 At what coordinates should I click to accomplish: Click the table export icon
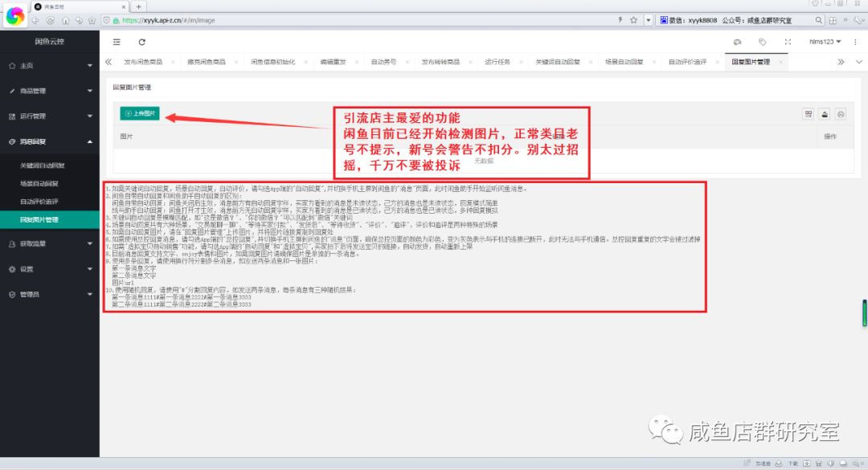tap(825, 114)
